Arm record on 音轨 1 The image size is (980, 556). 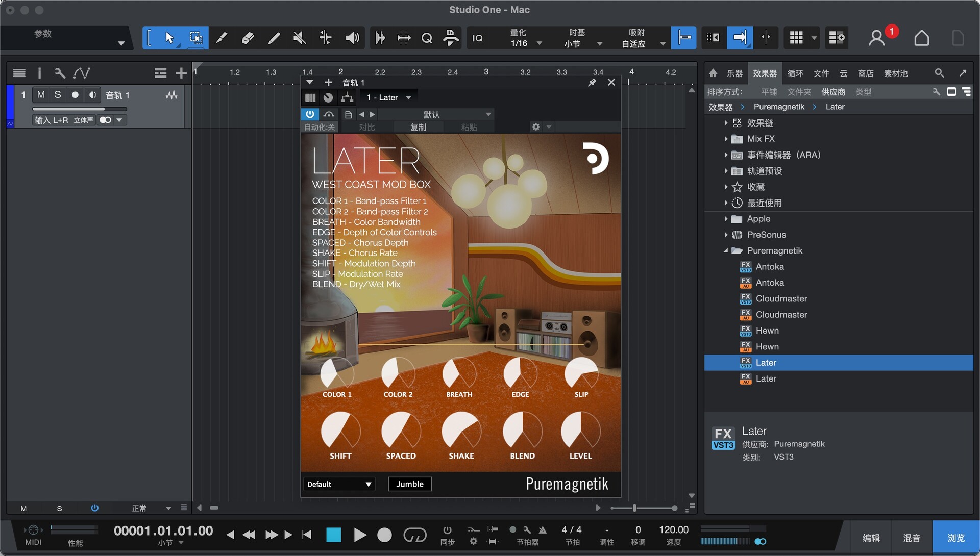pos(75,95)
